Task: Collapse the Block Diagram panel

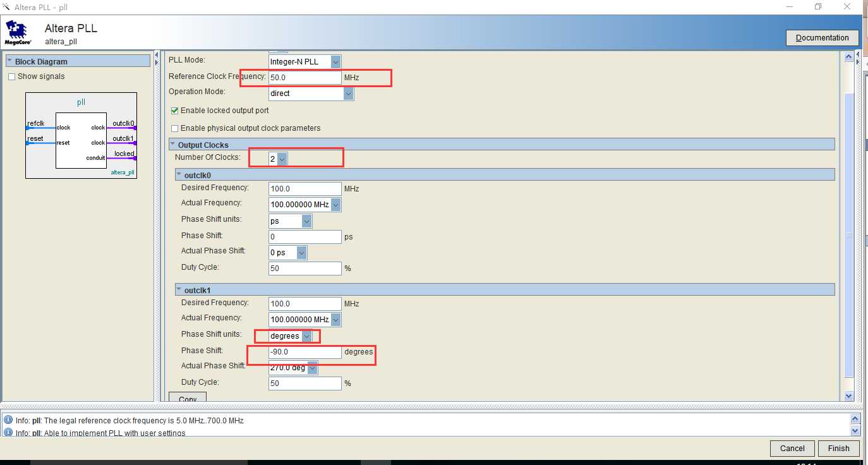Action: point(9,61)
